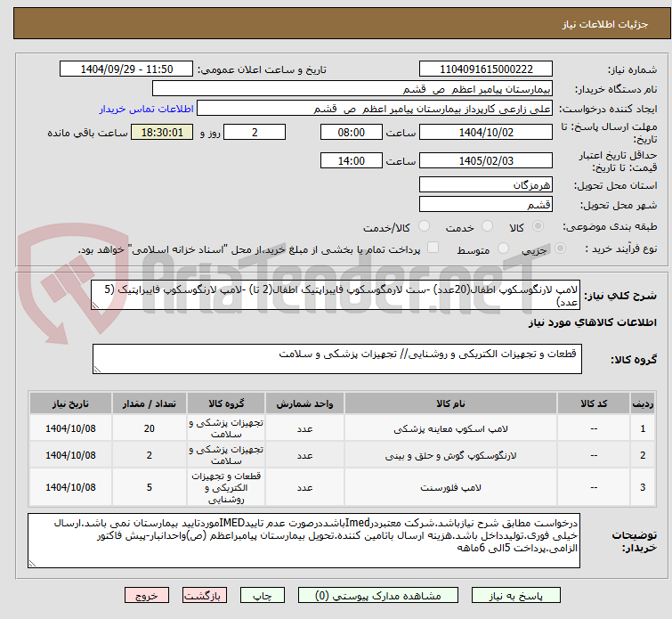The image size is (672, 619).
Task: Click item name لامپ اسکوپ معاینه پزشکی
Action: tap(450, 428)
